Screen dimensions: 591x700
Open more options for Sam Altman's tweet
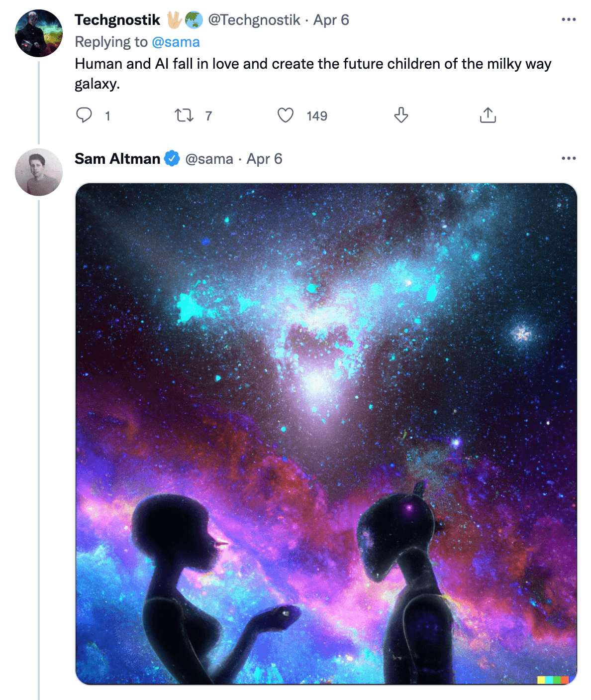point(568,158)
